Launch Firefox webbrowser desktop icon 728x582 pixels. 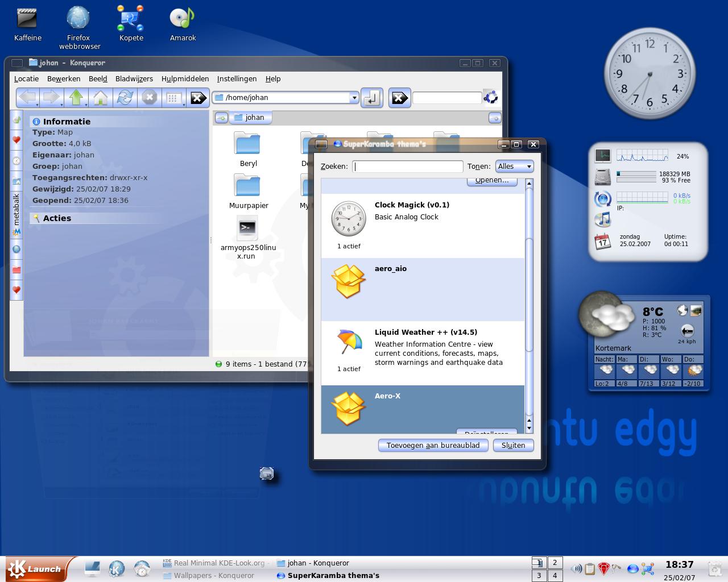(79, 27)
